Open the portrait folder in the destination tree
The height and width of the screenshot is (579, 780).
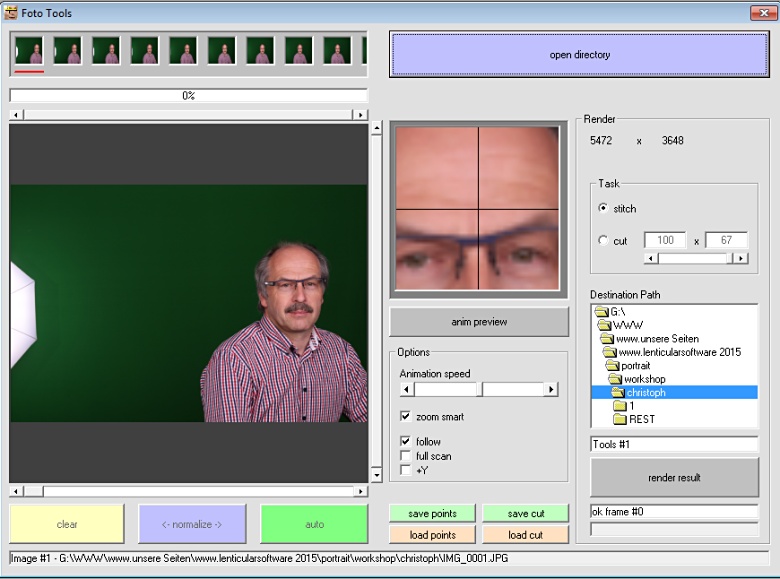point(635,366)
